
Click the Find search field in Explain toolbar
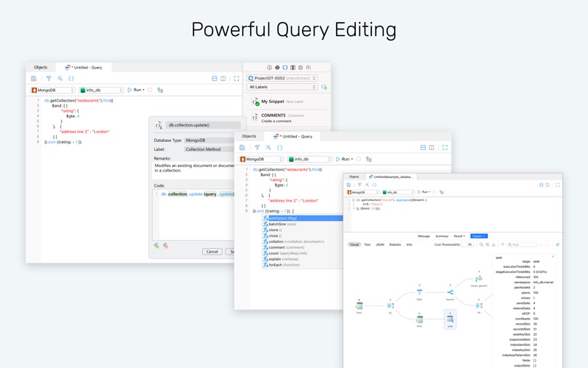pos(522,244)
